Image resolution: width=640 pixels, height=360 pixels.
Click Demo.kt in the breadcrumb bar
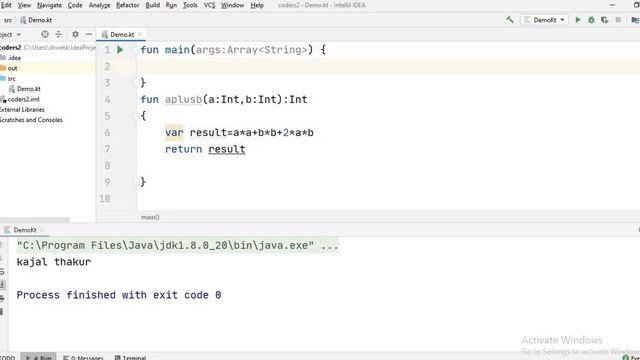pos(39,20)
